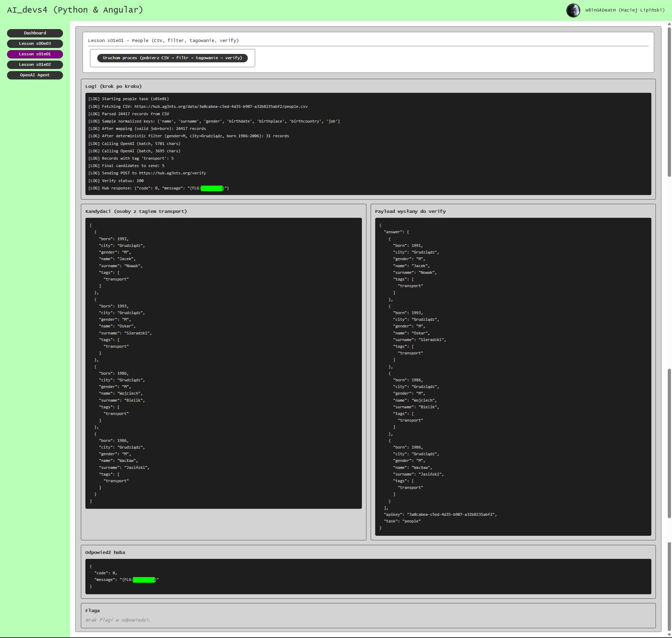Click the page scrollbar down arrow

click(669, 634)
